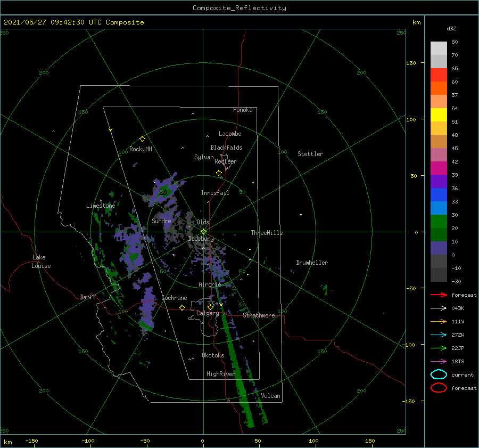Click the 2021/05/27 09:42:30 UTC timestamp
The width and height of the screenshot is (479, 448).
73,22
